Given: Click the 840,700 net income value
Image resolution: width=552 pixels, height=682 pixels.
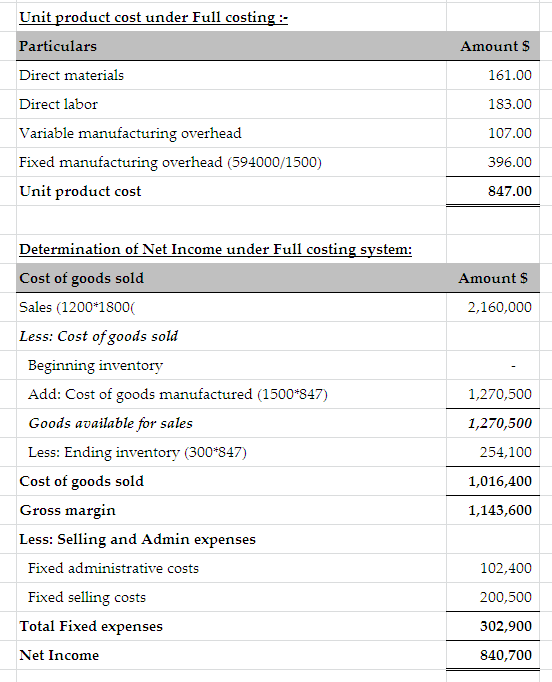Looking at the screenshot, I should point(505,655).
